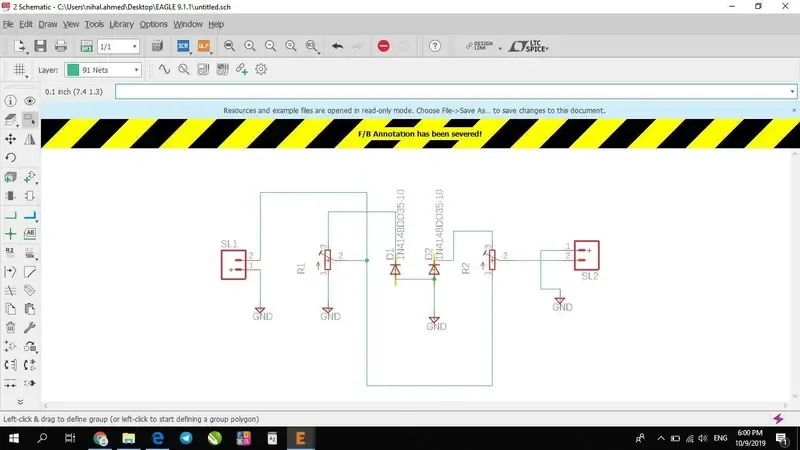Click the green layer color swatch
The image size is (800, 450).
[73, 70]
